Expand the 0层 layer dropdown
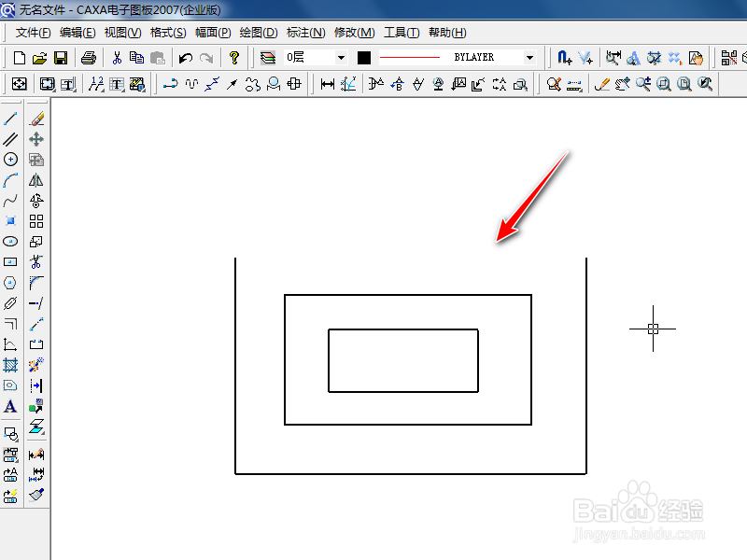The width and height of the screenshot is (747, 560). coord(341,58)
